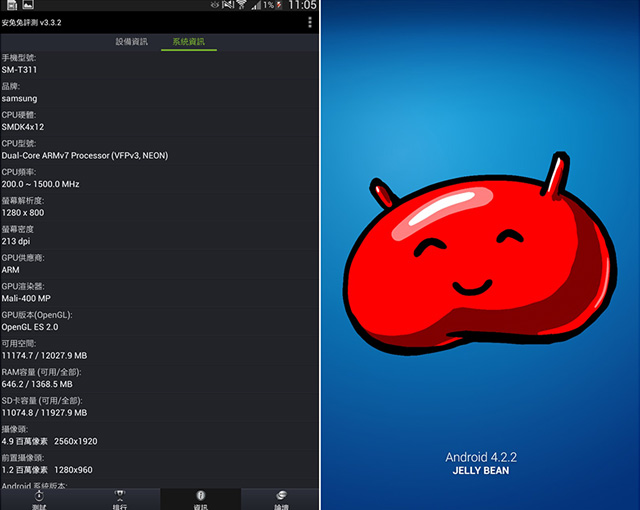
Task: Tap the 手機型號 label
Action: point(19,58)
